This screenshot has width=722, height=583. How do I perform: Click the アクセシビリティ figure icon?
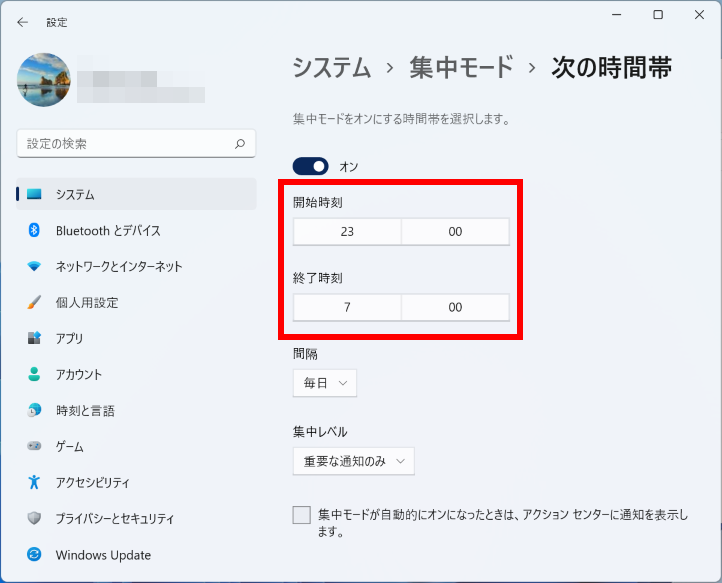(x=34, y=482)
